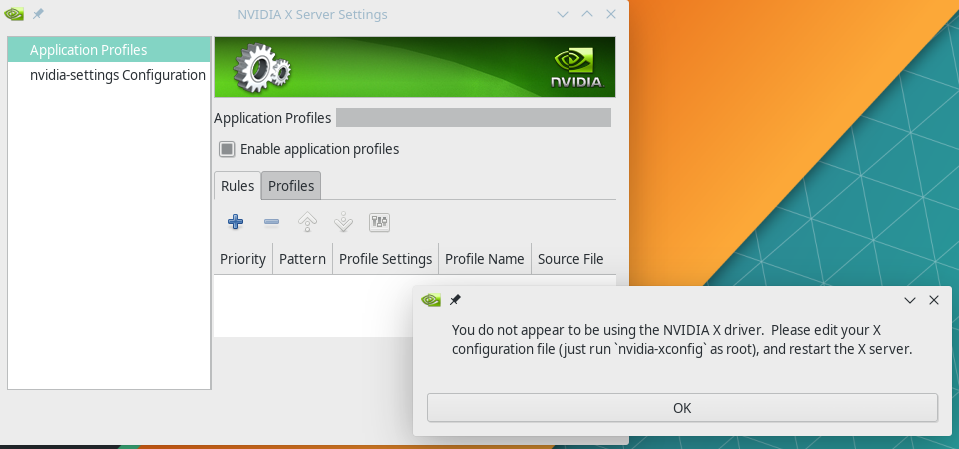Image resolution: width=959 pixels, height=449 pixels.
Task: Click the blue plus add rule icon
Action: [x=235, y=222]
